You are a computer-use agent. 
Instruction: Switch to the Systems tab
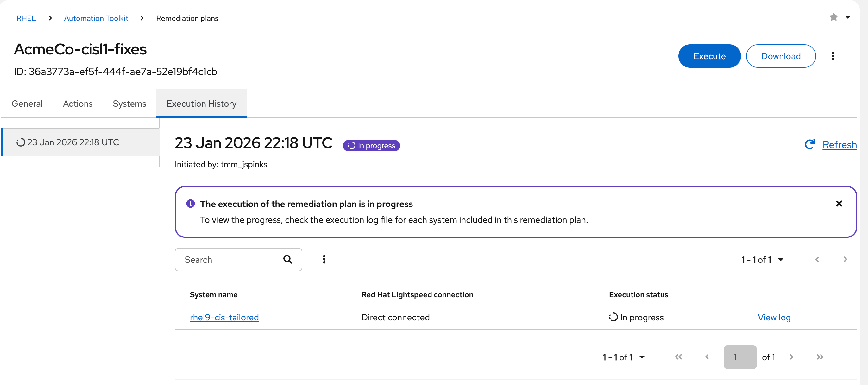pos(129,104)
